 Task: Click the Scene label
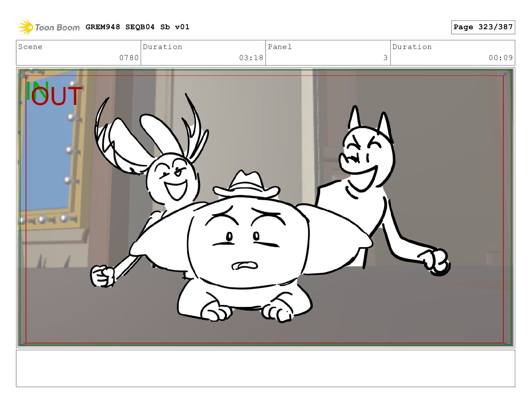point(30,47)
